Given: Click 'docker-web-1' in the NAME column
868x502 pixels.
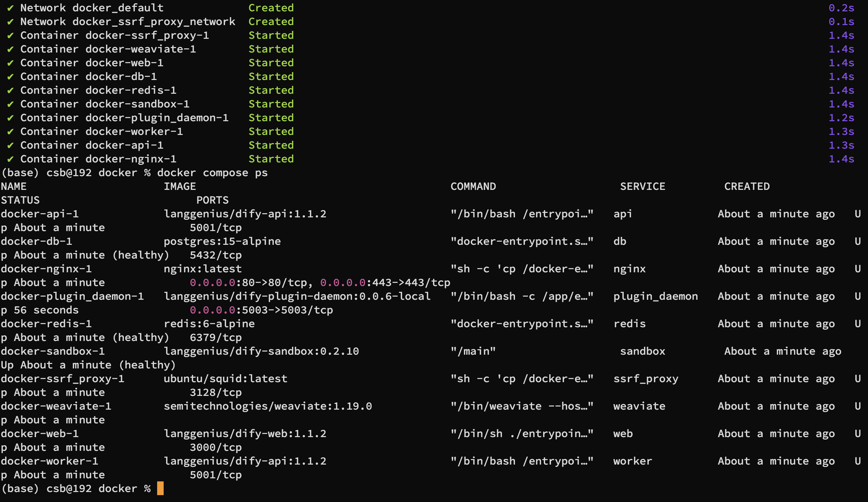Looking at the screenshot, I should [x=40, y=434].
